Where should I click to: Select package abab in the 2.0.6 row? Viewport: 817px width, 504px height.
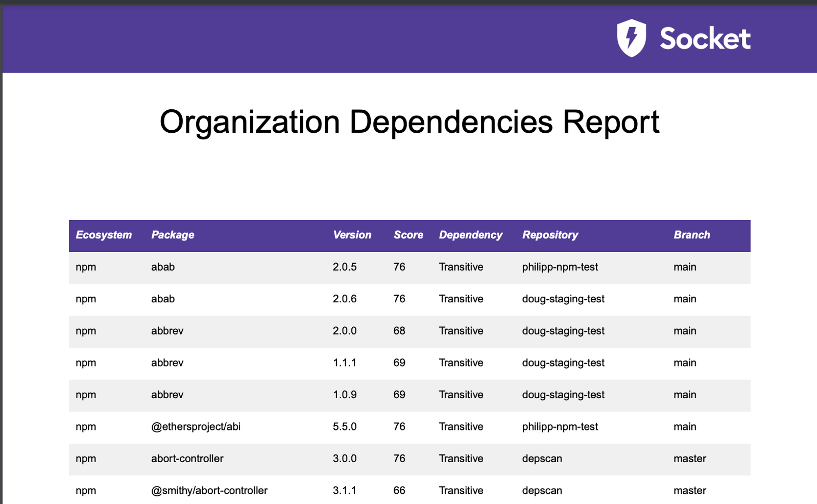pyautogui.click(x=163, y=299)
